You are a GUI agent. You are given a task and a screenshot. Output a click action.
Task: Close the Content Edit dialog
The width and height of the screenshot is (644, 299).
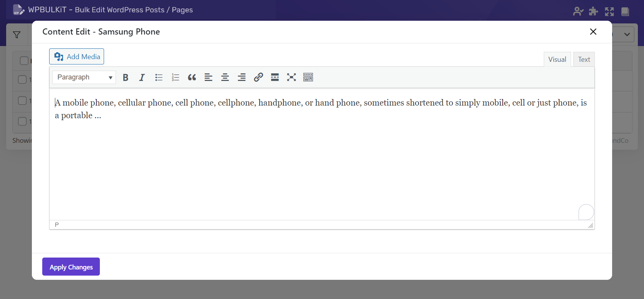click(593, 32)
